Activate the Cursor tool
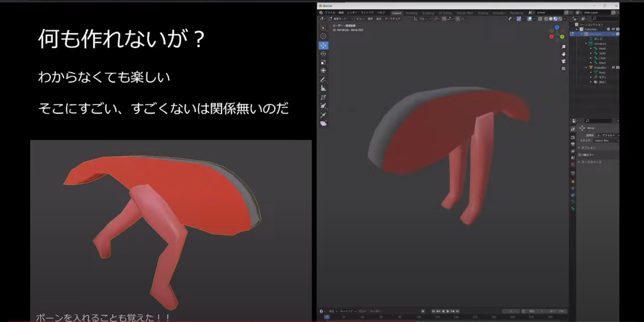Viewport: 644px width, 322px height. [323, 36]
